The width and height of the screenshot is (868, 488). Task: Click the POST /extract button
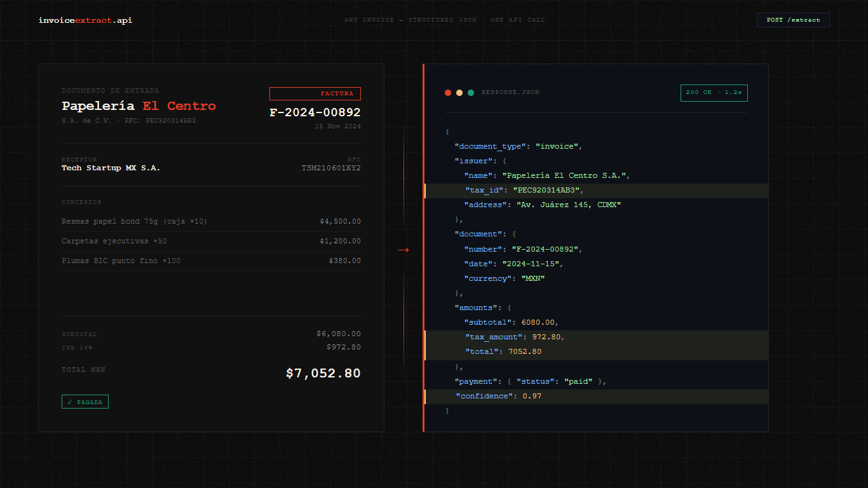[792, 20]
